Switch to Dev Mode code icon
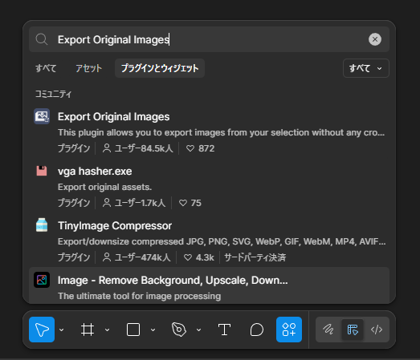The height and width of the screenshot is (360, 420). (377, 330)
